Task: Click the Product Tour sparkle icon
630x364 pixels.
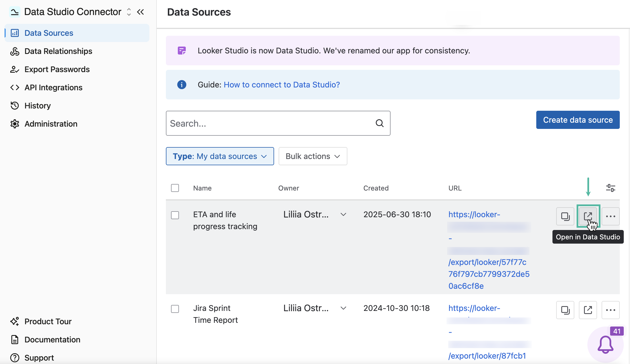Action: tap(15, 321)
